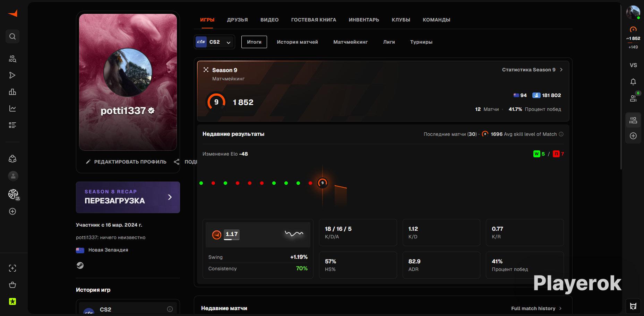644x316 pixels.
Task: Click the first green match result dot
Action: click(201, 183)
